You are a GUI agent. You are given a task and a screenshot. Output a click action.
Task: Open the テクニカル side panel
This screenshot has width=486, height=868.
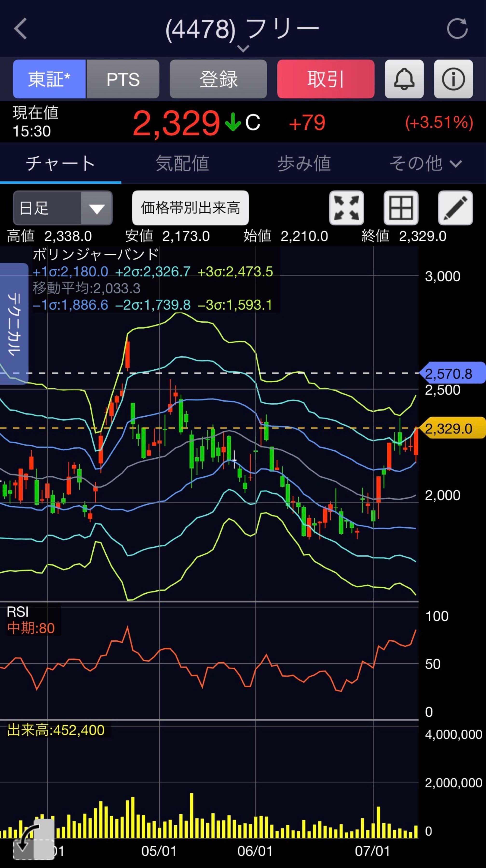click(x=14, y=324)
